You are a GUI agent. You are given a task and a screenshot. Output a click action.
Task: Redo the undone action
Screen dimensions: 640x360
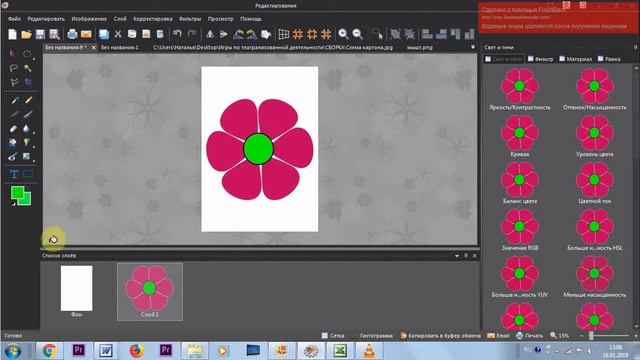pos(191,33)
